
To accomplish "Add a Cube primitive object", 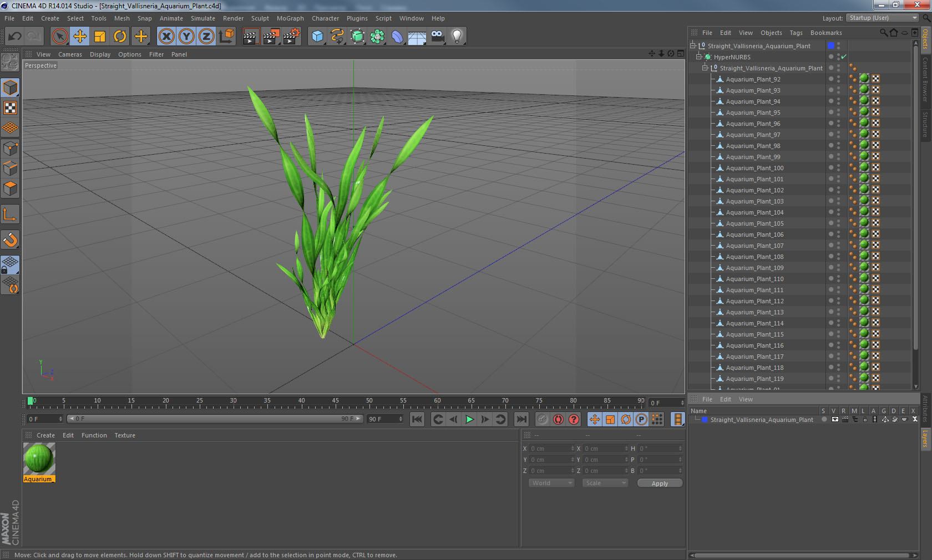I will coord(317,37).
